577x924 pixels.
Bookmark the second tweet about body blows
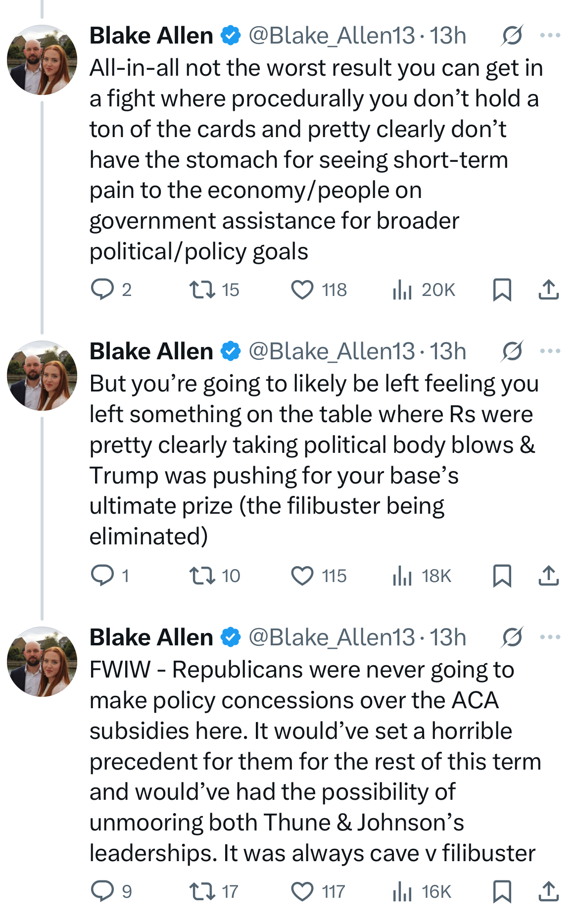502,576
